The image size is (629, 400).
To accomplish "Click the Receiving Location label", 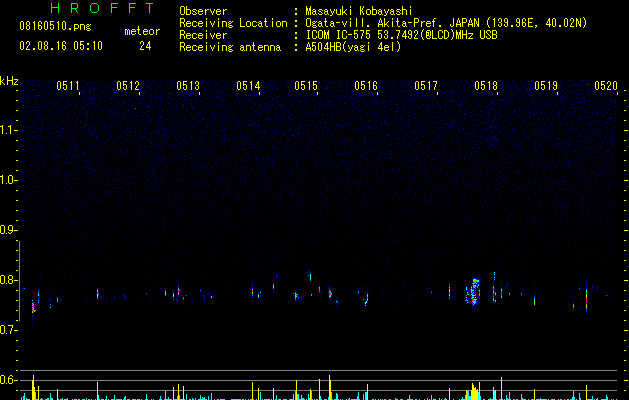I will [x=233, y=23].
